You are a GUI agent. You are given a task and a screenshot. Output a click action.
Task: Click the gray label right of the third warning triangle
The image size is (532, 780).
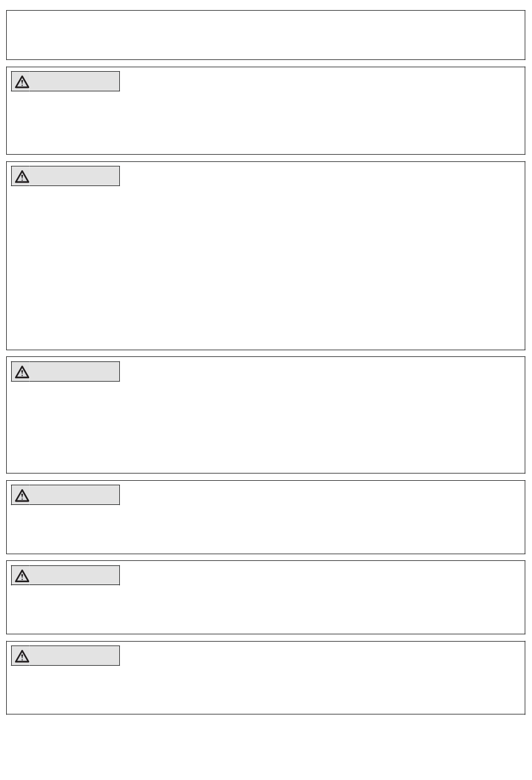click(74, 372)
